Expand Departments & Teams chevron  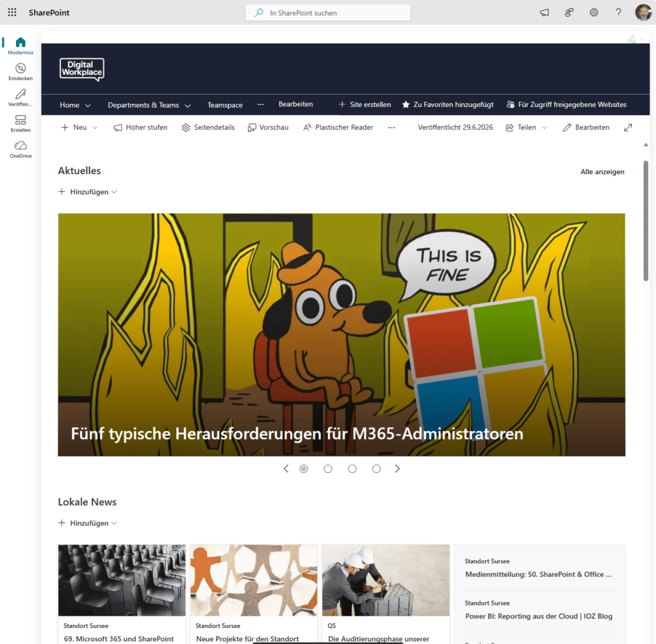tap(188, 106)
